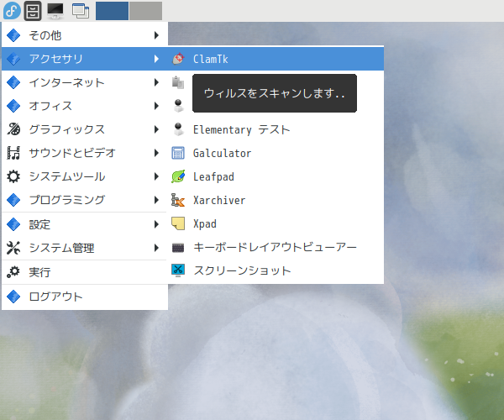Click the diamond icon beside プログラミング
504x420 pixels.
[x=13, y=200]
